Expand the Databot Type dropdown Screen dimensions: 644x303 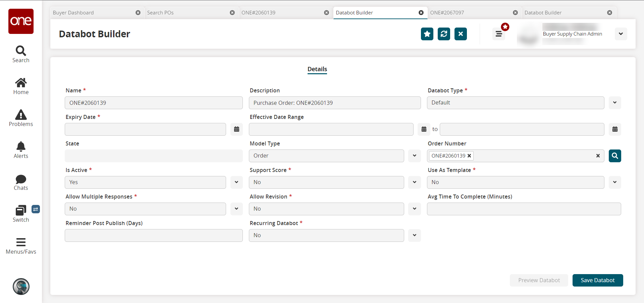pos(614,103)
